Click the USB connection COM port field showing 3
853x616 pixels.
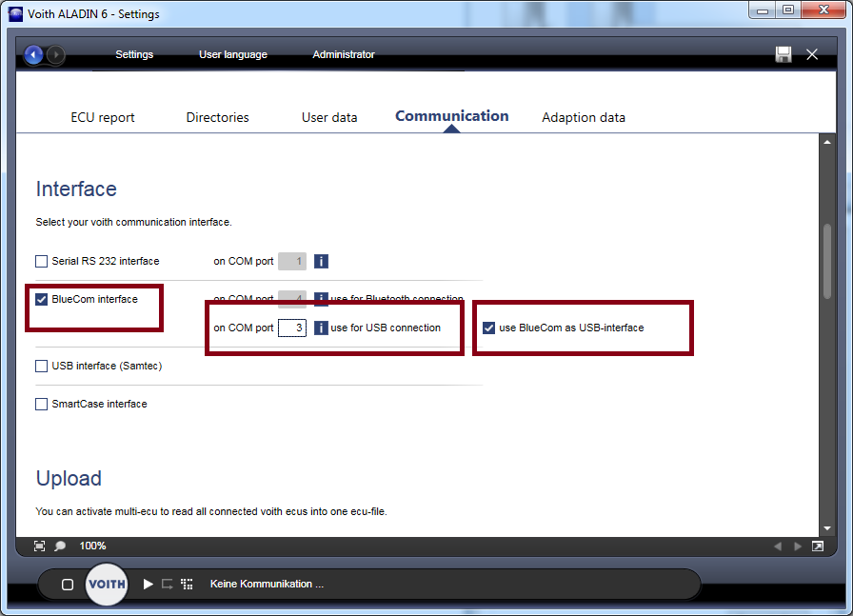[x=292, y=328]
